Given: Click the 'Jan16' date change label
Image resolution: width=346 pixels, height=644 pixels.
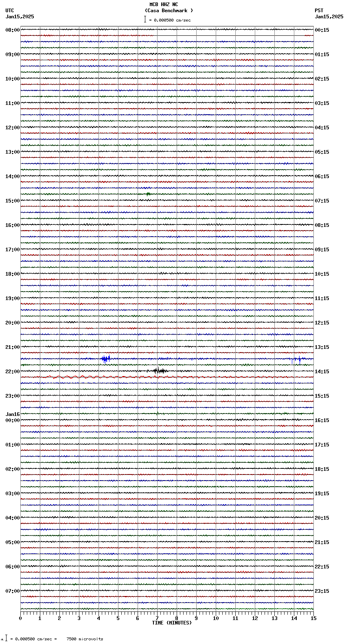Looking at the screenshot, I should [13, 414].
